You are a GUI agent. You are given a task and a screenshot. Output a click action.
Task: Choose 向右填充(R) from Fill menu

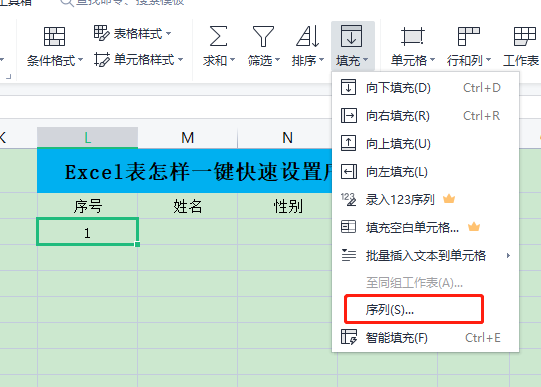pyautogui.click(x=425, y=116)
